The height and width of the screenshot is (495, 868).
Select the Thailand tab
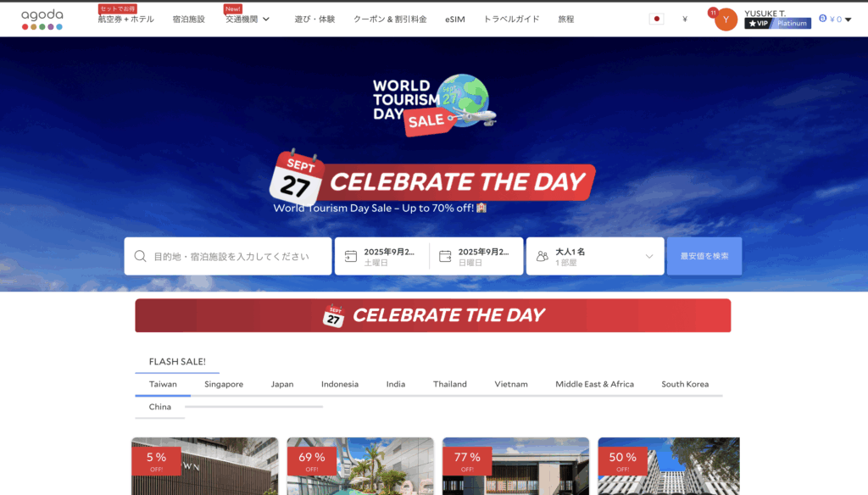click(x=450, y=384)
